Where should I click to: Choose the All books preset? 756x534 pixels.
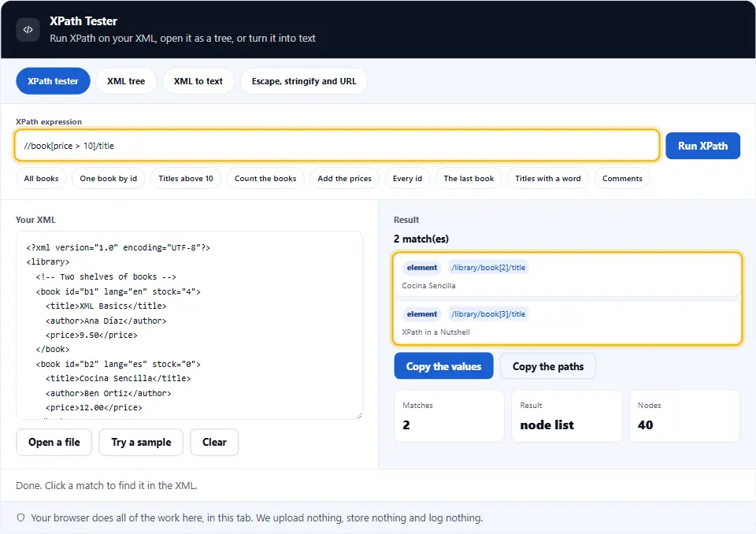click(x=41, y=179)
